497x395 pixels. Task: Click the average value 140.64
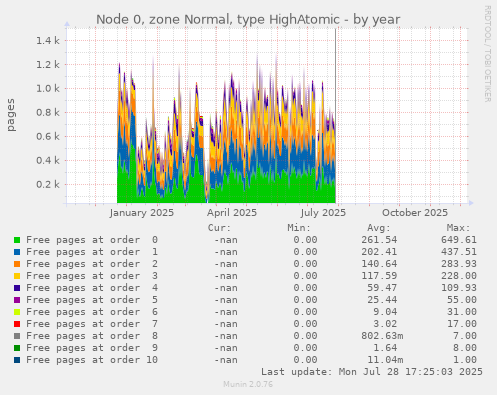[x=379, y=264]
